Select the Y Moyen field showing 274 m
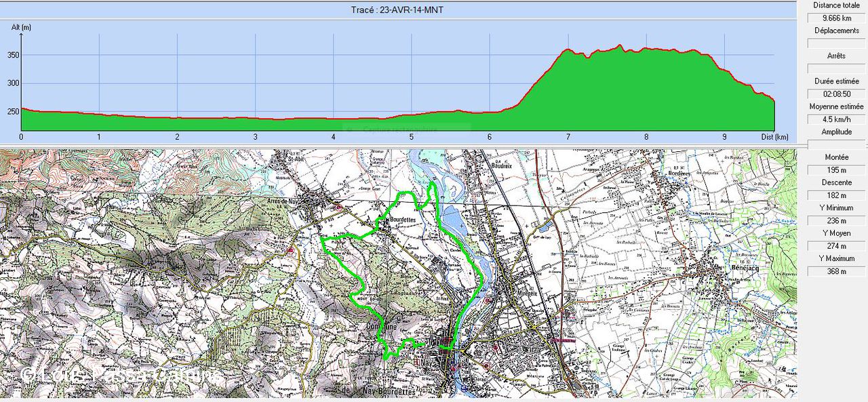The image size is (868, 402). pos(835,246)
